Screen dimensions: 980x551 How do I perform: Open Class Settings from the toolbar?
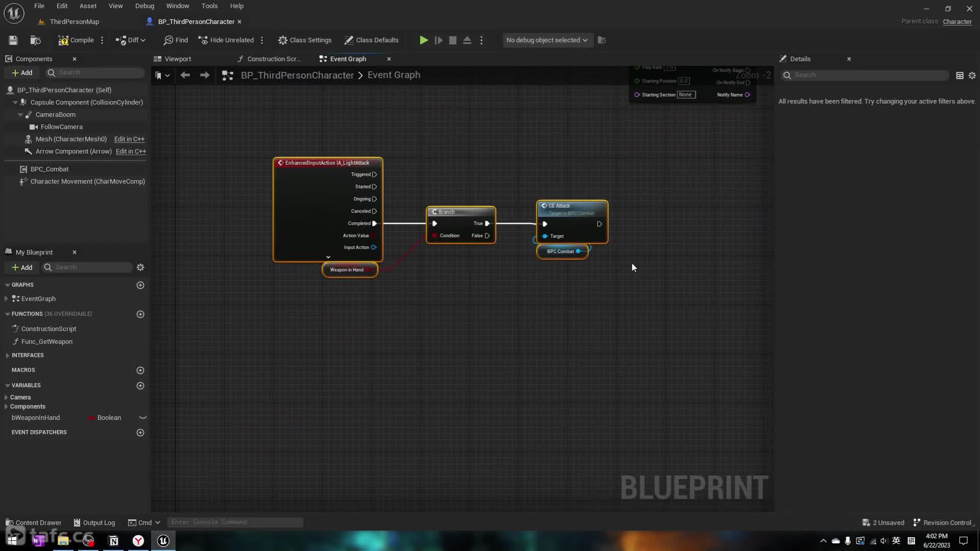click(305, 40)
